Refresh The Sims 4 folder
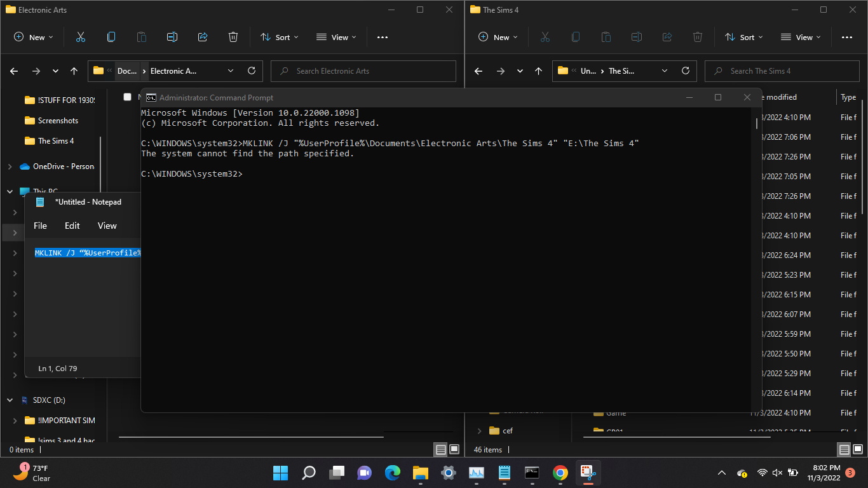This screenshot has width=868, height=488. click(x=686, y=71)
